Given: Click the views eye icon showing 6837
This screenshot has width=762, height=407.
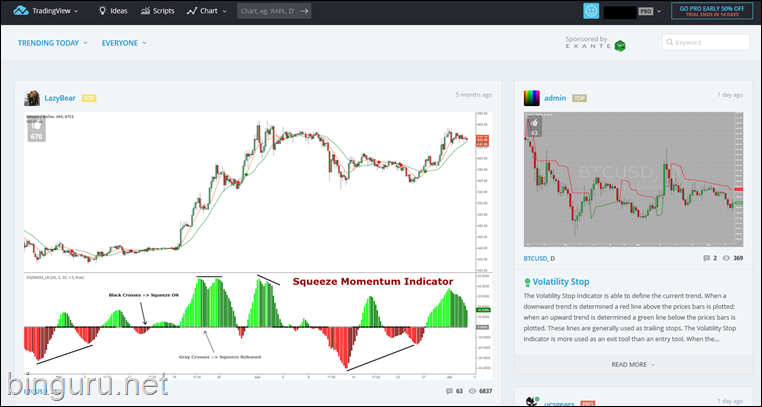Looking at the screenshot, I should (472, 391).
